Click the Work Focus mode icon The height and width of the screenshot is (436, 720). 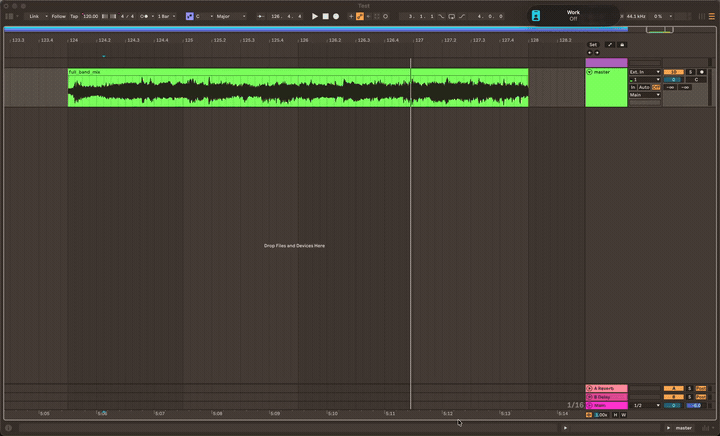pyautogui.click(x=536, y=16)
